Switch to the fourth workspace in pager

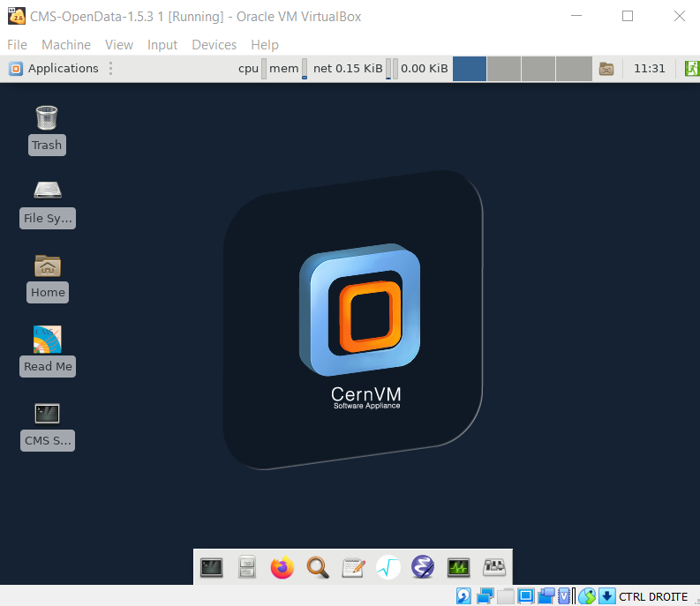(x=574, y=69)
